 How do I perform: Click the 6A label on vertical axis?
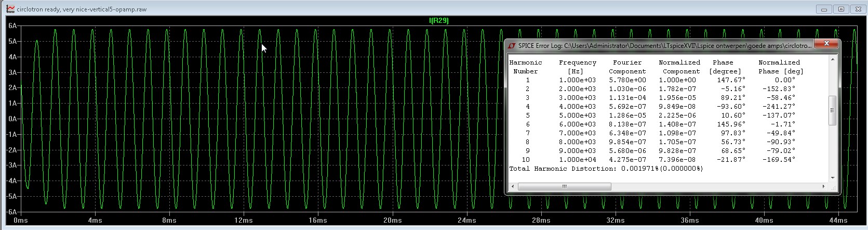pos(12,25)
